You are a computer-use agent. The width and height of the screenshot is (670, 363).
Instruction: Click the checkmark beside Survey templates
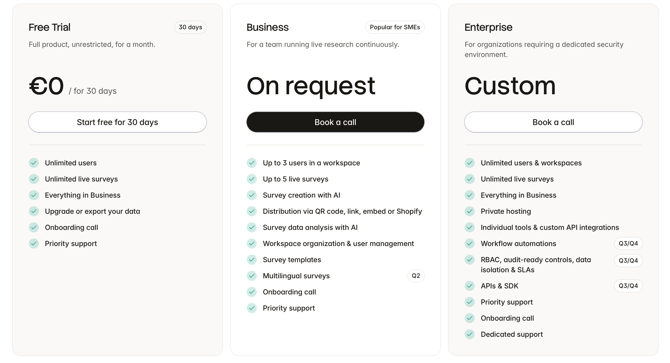click(252, 260)
